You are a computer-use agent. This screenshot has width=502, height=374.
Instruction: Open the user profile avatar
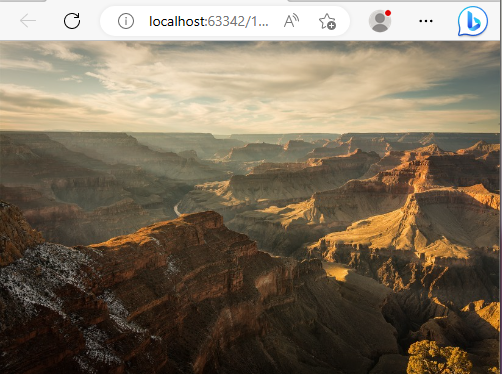pos(380,21)
